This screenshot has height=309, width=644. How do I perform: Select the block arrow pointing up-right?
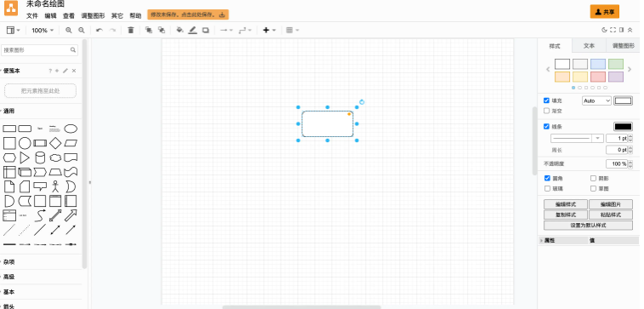[71, 215]
